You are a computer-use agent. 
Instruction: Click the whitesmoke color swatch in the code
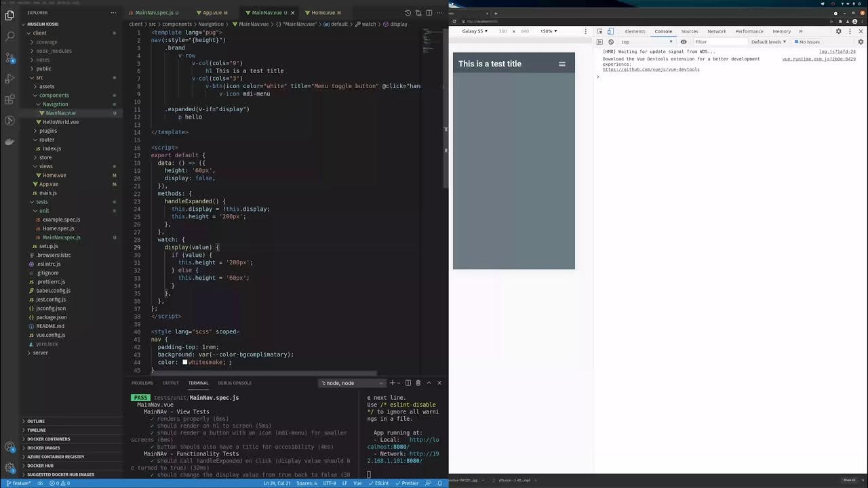click(x=184, y=362)
